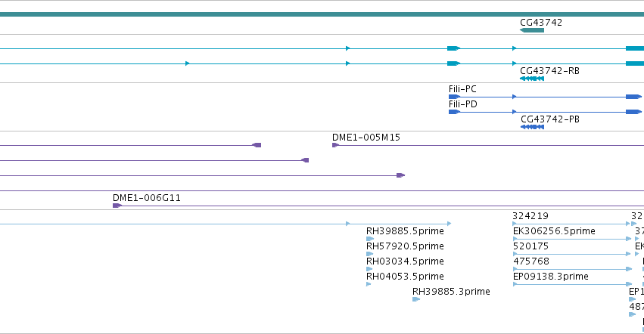Select the arrow glyph under RH57920.5prime

tap(369, 254)
